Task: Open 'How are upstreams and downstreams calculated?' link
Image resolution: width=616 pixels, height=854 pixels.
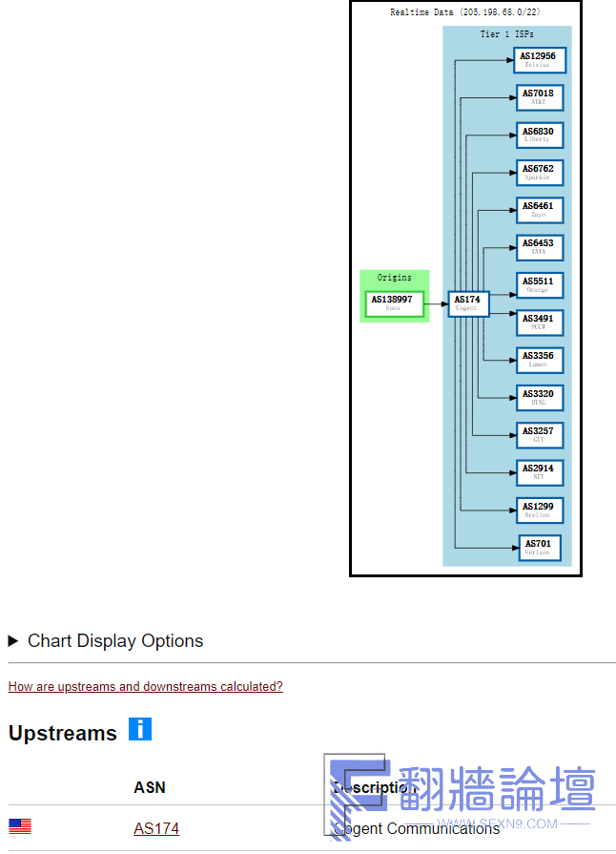Action: (145, 686)
